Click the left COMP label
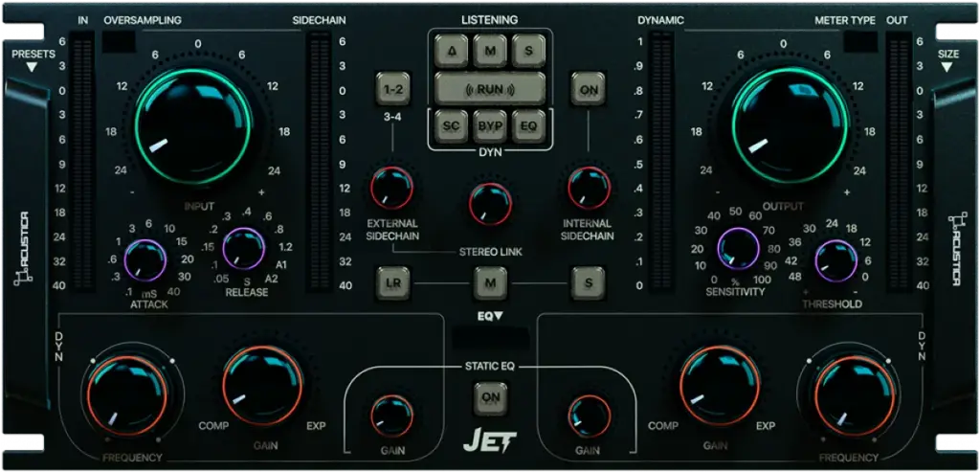 213,426
